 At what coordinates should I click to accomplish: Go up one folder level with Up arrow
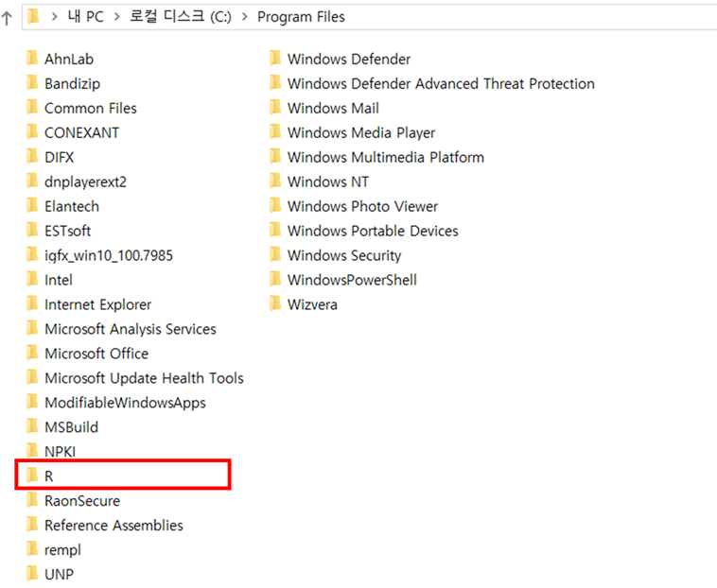tap(7, 18)
